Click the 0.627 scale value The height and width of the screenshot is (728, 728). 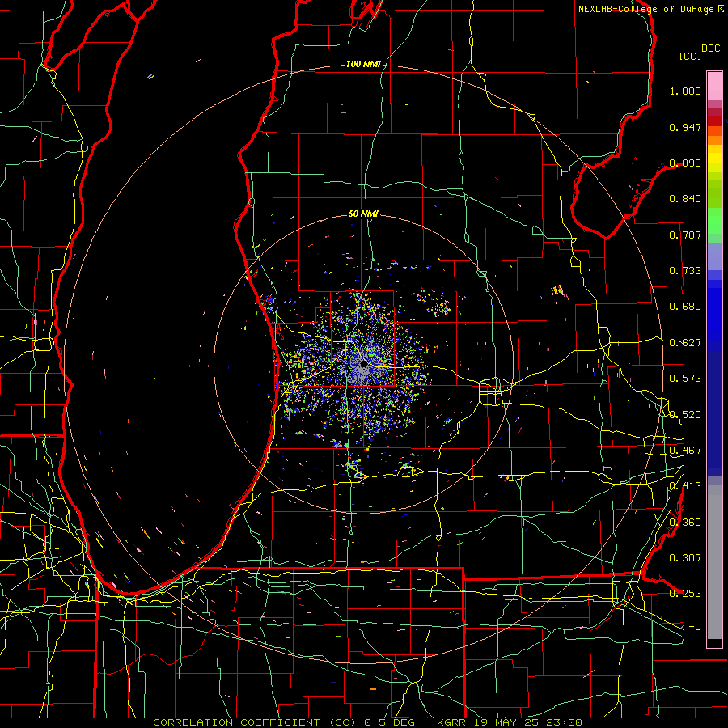[x=685, y=343]
